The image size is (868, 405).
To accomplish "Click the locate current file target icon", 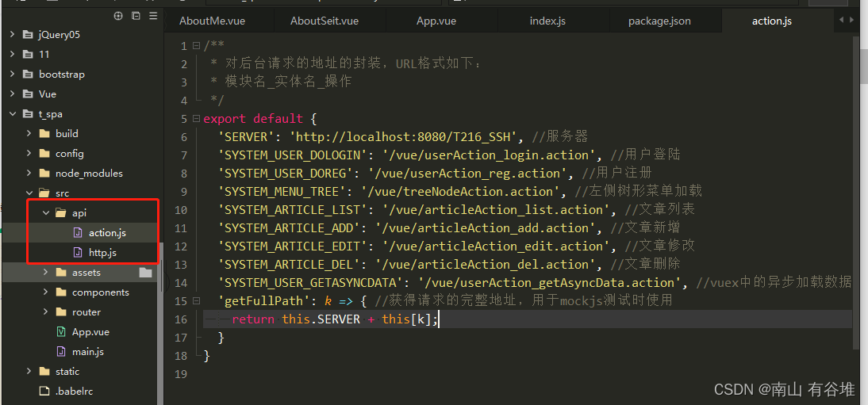I will point(118,16).
